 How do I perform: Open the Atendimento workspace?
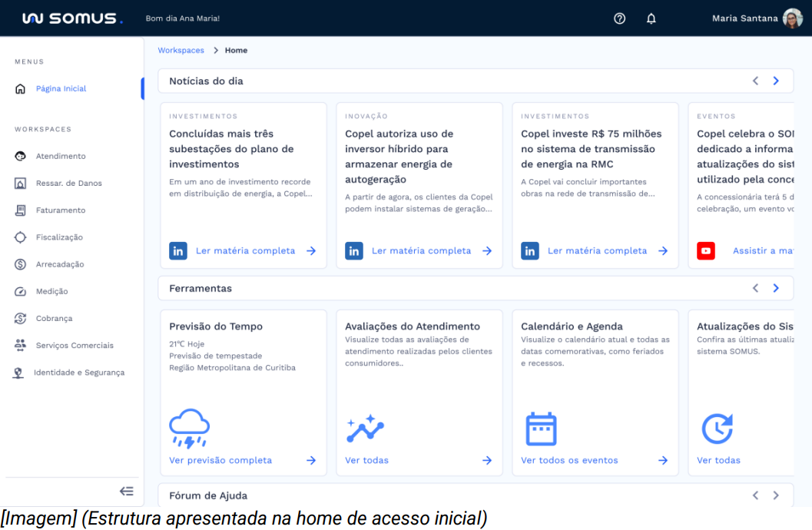(61, 156)
